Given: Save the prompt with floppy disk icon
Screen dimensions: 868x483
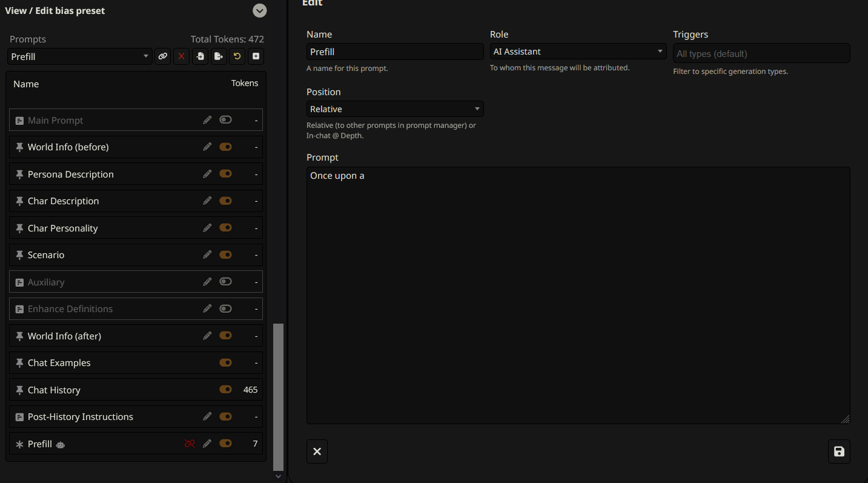Looking at the screenshot, I should (x=839, y=451).
